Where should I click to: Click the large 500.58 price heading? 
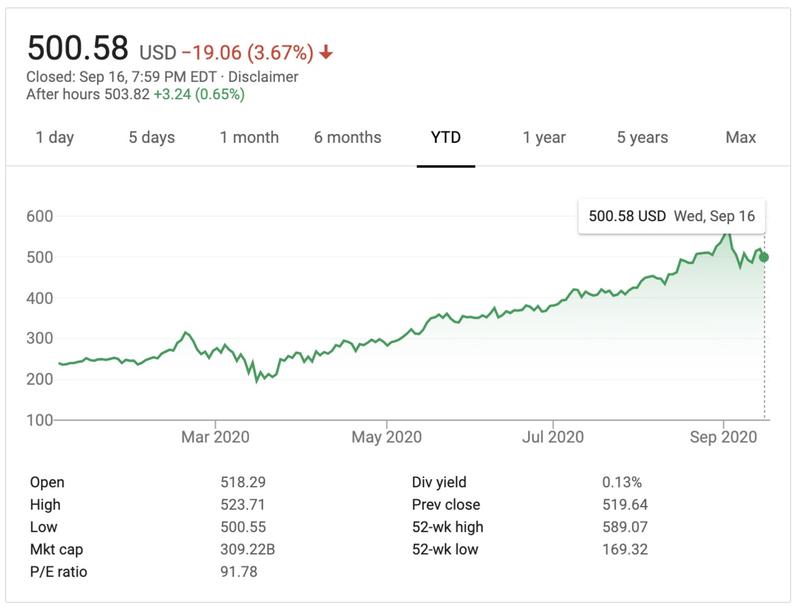coord(78,49)
